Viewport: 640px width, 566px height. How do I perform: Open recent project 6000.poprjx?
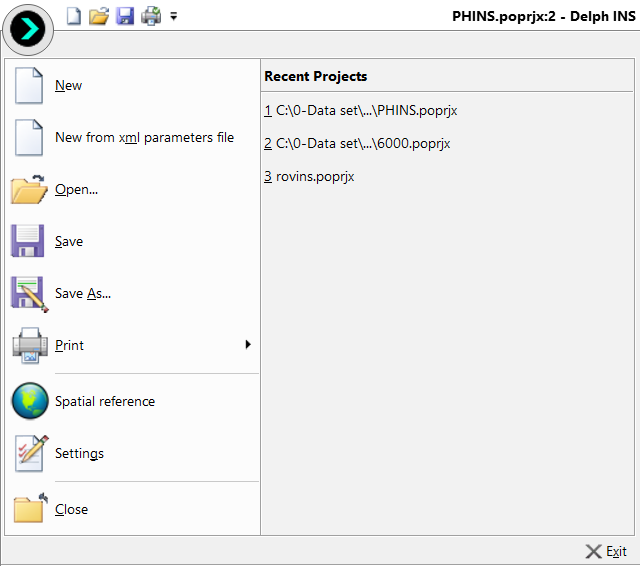click(357, 144)
